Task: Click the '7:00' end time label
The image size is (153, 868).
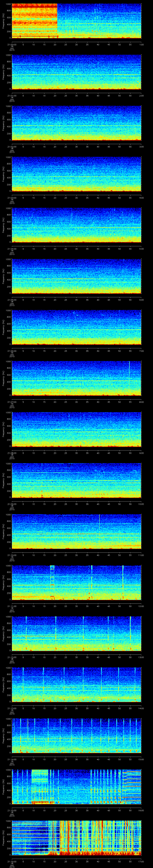Action: coord(141,351)
